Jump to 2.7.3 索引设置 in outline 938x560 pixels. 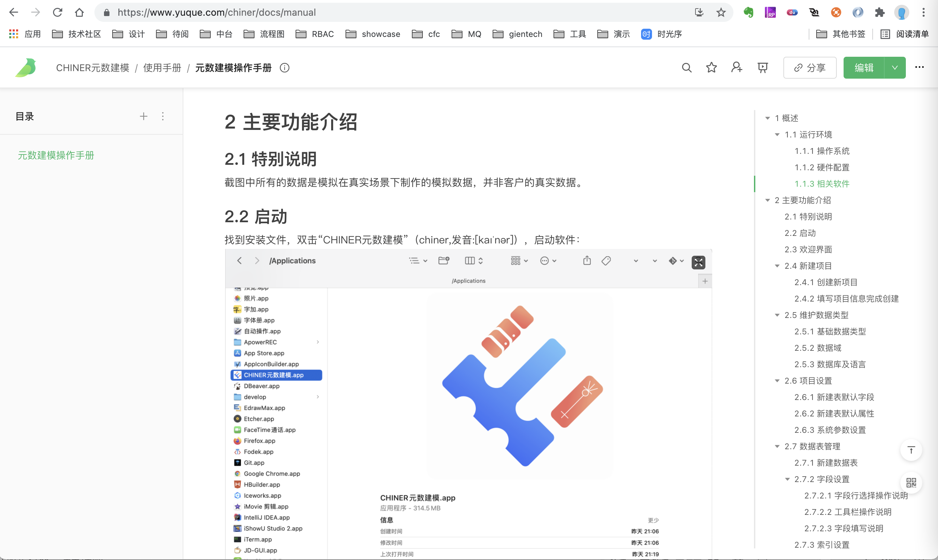click(x=821, y=545)
